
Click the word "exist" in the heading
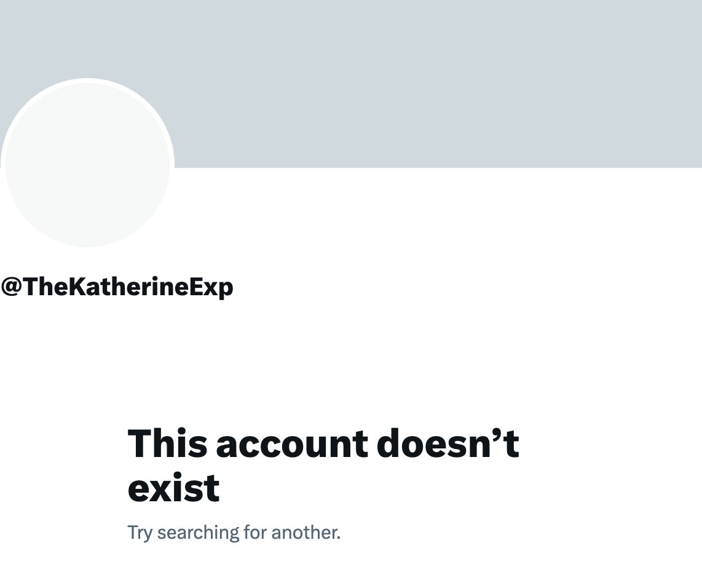point(173,488)
